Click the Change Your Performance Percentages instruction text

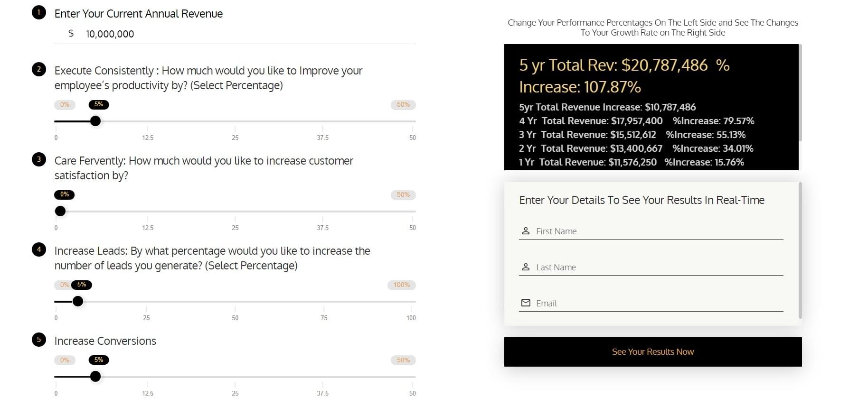click(x=653, y=28)
